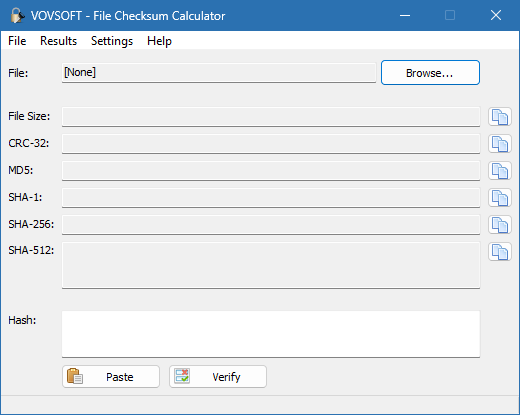This screenshot has height=415, width=520.
Task: Copy the CRC-32 checksum
Action: tap(500, 144)
